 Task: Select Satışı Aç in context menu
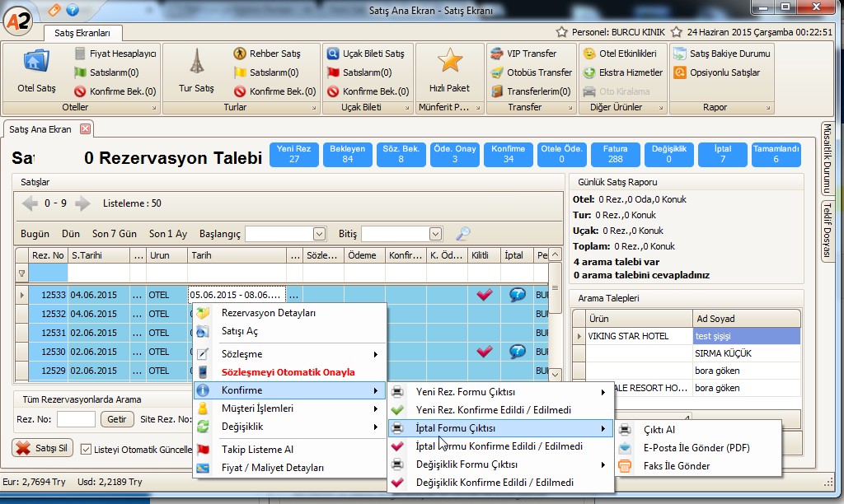click(289, 331)
